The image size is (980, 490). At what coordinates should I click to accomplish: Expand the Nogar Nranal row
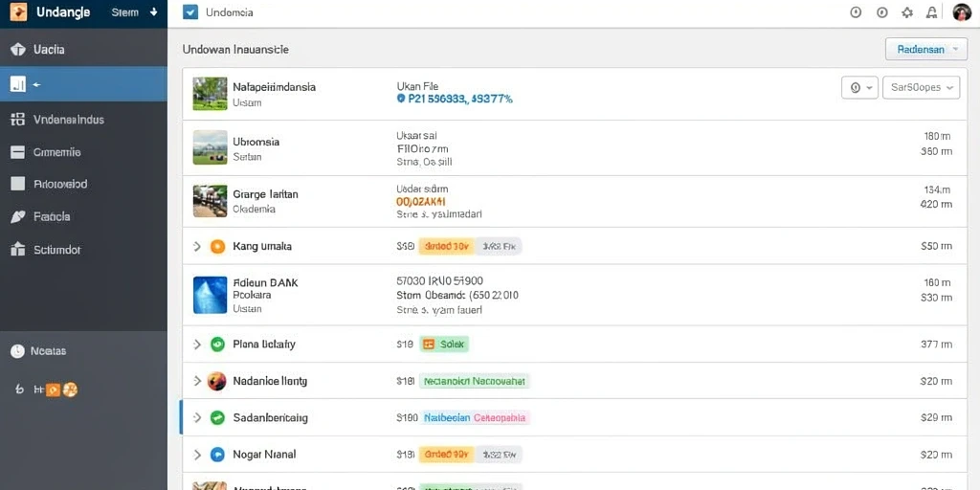(197, 455)
